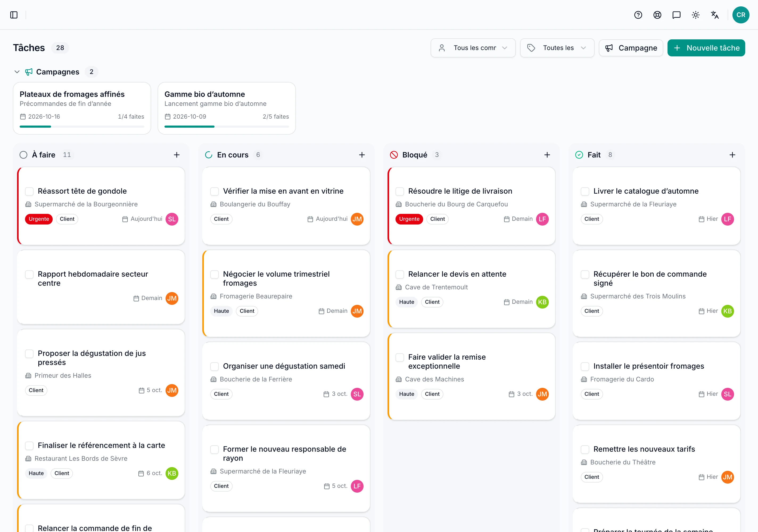Open the CR user avatar menu

pyautogui.click(x=740, y=15)
